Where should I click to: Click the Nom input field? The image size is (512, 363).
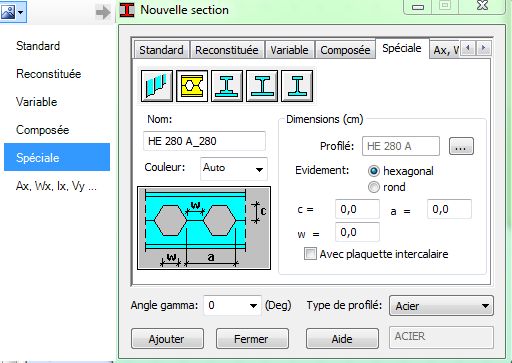click(204, 141)
